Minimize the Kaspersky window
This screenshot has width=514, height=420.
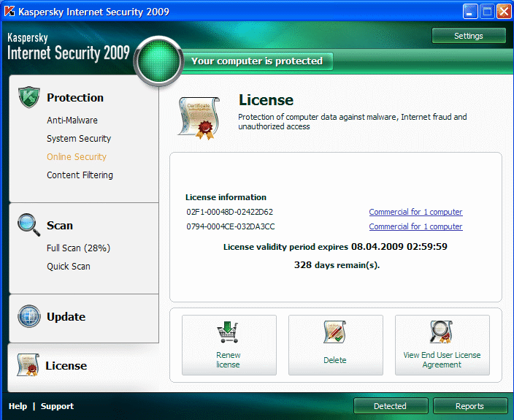(x=470, y=12)
